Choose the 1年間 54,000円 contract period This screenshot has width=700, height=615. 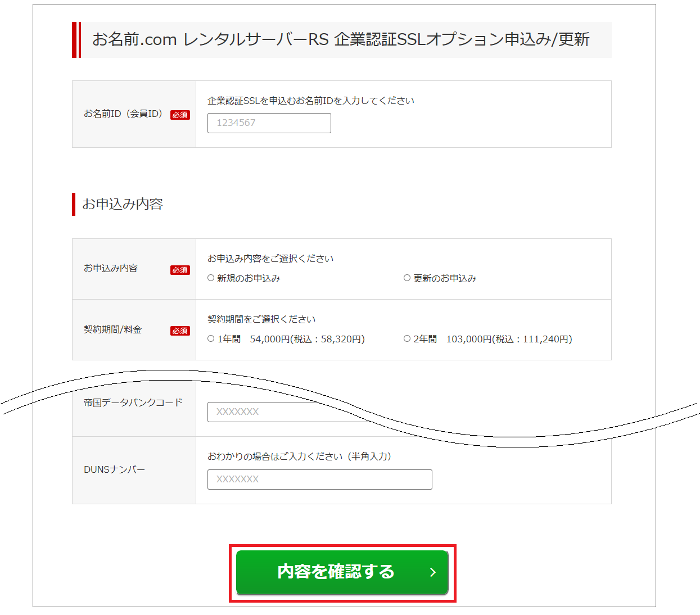211,338
